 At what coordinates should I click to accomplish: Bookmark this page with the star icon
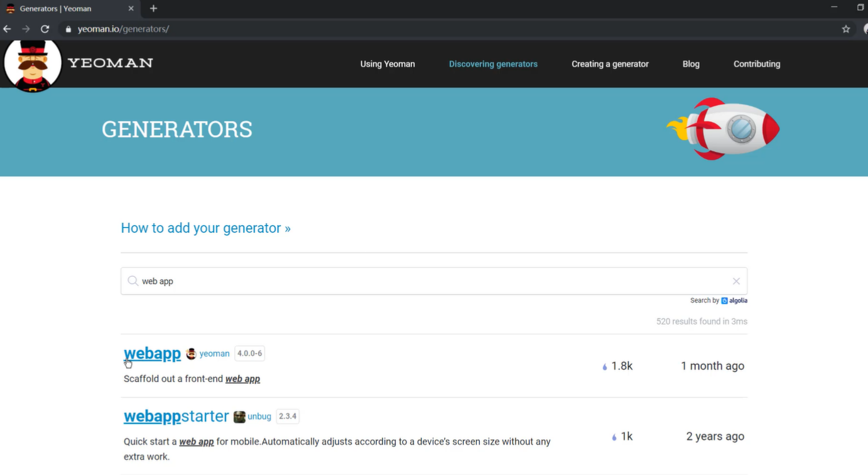846,29
